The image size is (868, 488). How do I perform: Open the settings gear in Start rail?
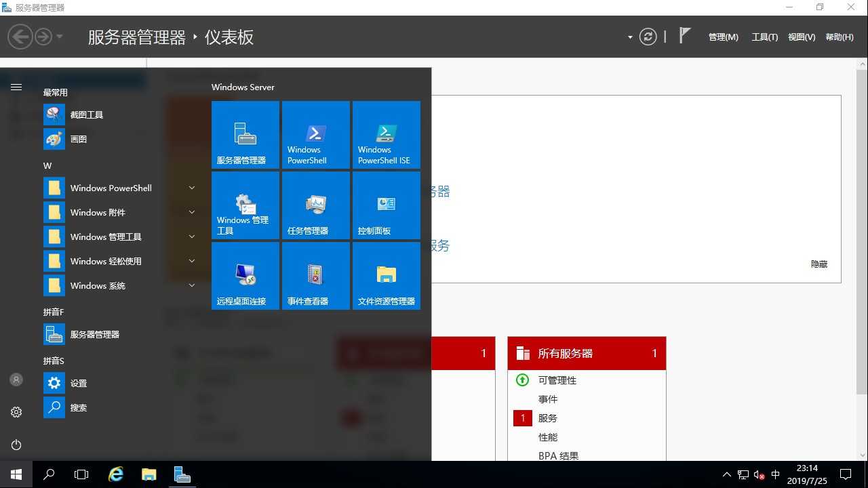[x=16, y=412]
